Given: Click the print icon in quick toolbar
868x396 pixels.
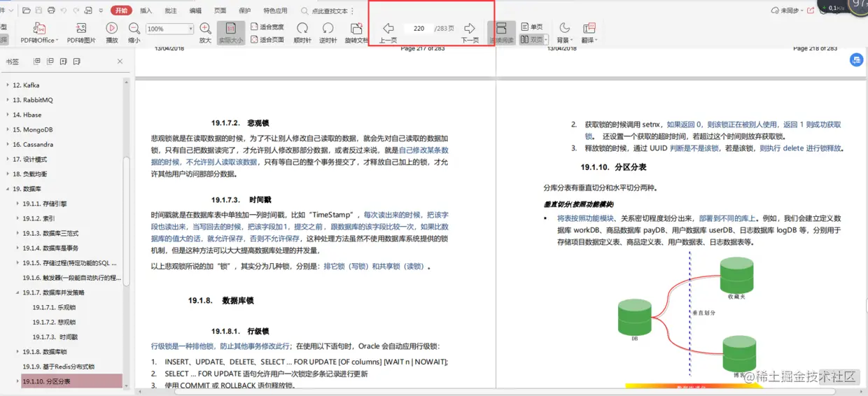Looking at the screenshot, I should [52, 10].
